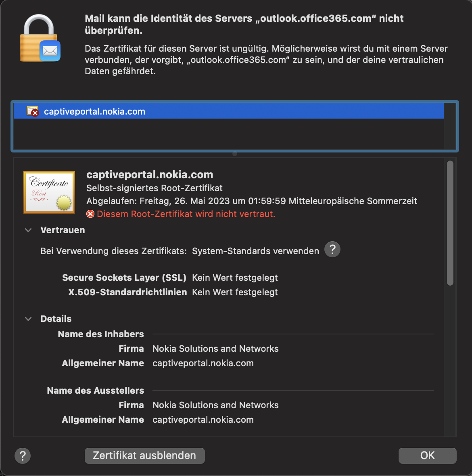Viewport: 472px width, 476px height.
Task: Click the details pane vertical scrollbar
Action: pyautogui.click(x=450, y=223)
